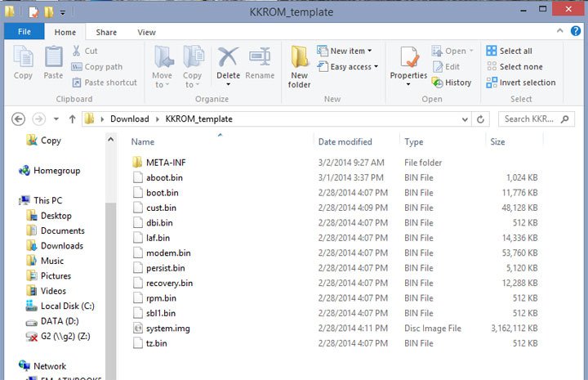
Task: Click the Copy ribbon icon
Action: (23, 62)
